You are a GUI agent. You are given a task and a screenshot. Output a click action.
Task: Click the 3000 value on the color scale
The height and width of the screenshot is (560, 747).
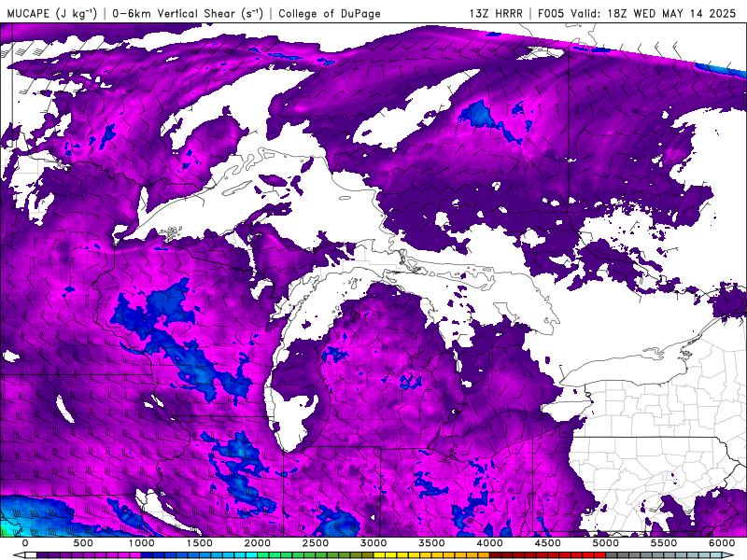374,543
